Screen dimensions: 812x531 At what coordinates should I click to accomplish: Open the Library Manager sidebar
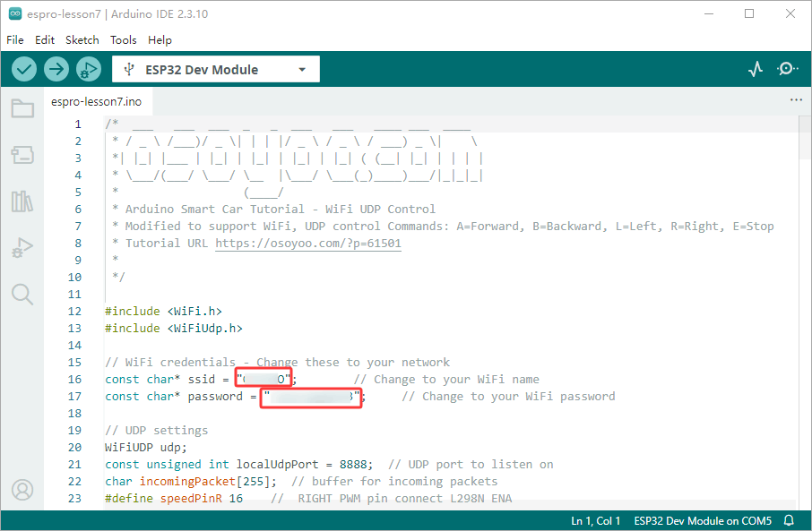[22, 201]
